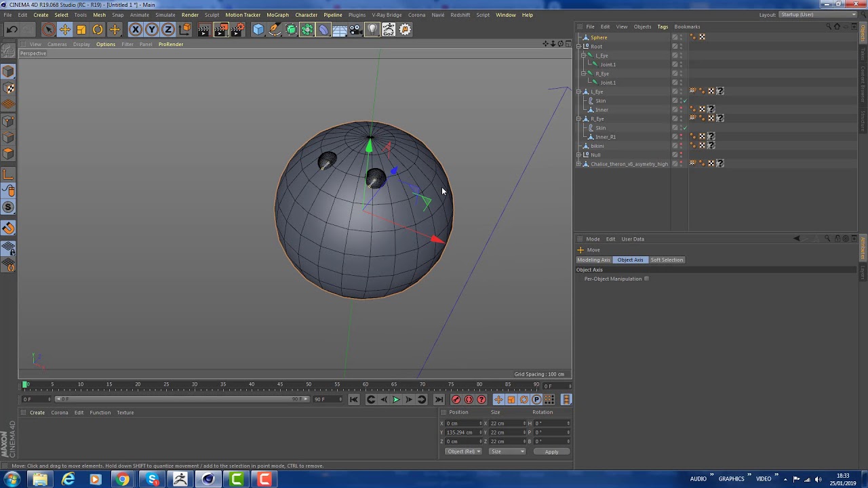Activate the Rotate tool
This screenshot has width=868, height=488.
click(98, 29)
